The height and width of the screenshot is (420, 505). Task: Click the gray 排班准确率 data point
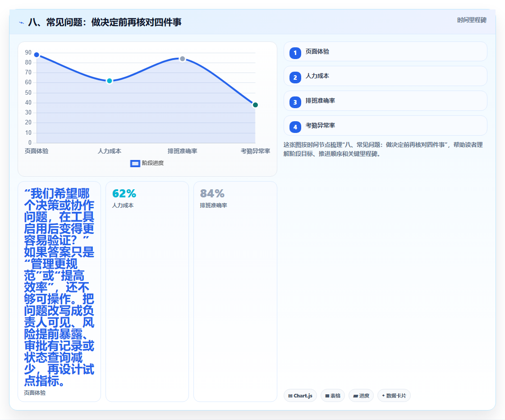tap(182, 59)
